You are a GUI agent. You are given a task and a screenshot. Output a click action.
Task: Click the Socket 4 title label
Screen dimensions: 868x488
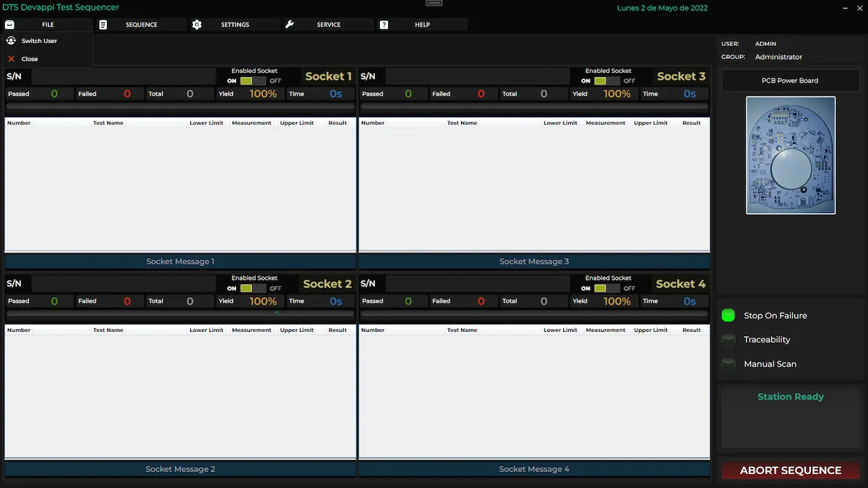(681, 284)
